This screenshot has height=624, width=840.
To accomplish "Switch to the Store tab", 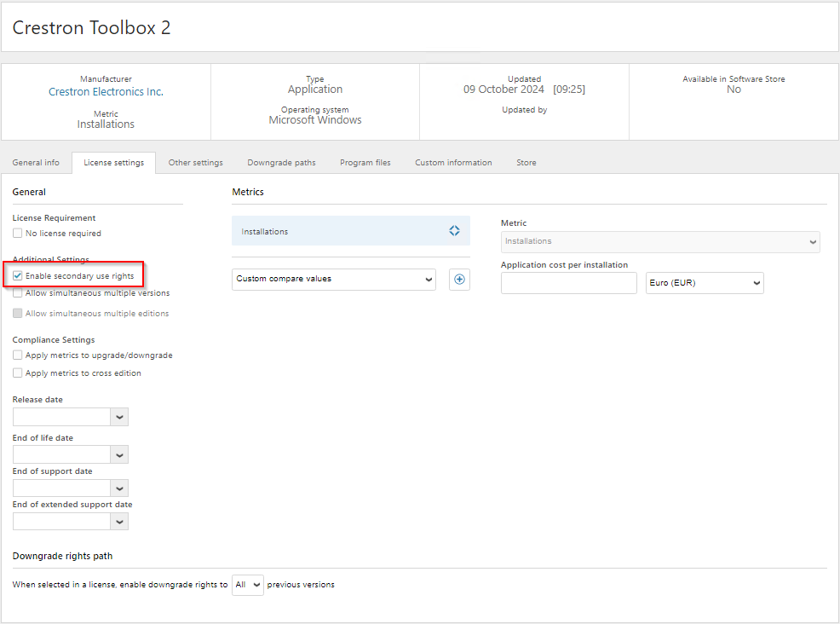I will [x=526, y=163].
